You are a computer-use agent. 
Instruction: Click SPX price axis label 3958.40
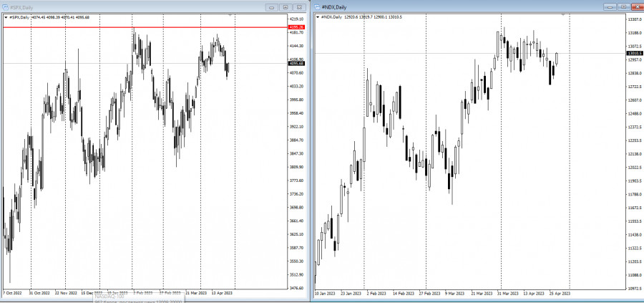pyautogui.click(x=296, y=113)
